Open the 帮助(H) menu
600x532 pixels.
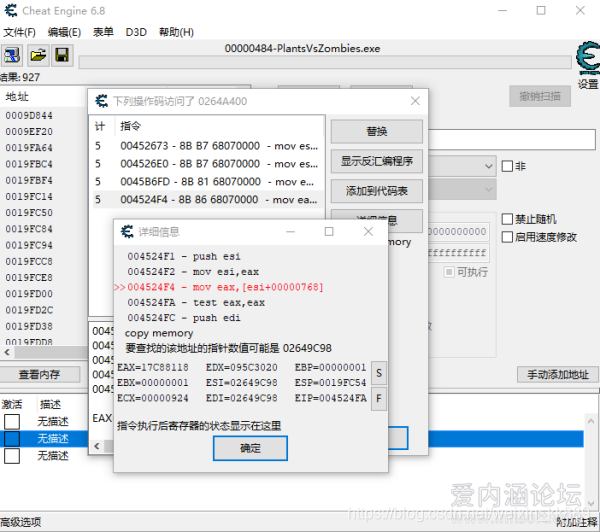(176, 32)
